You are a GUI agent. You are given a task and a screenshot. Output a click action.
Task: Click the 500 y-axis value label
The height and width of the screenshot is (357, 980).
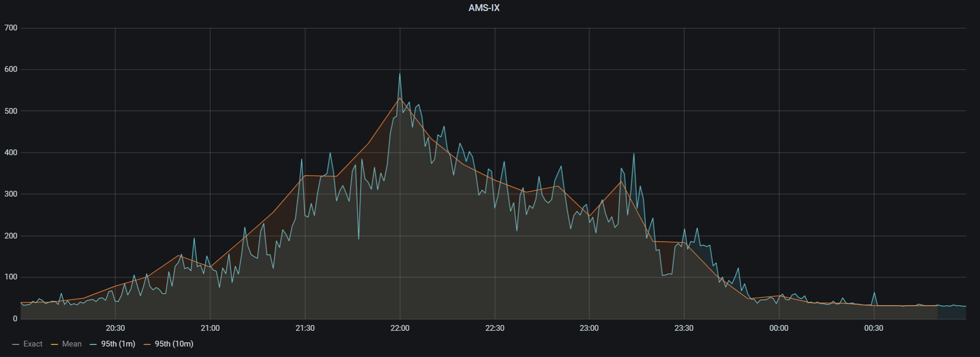click(x=11, y=111)
